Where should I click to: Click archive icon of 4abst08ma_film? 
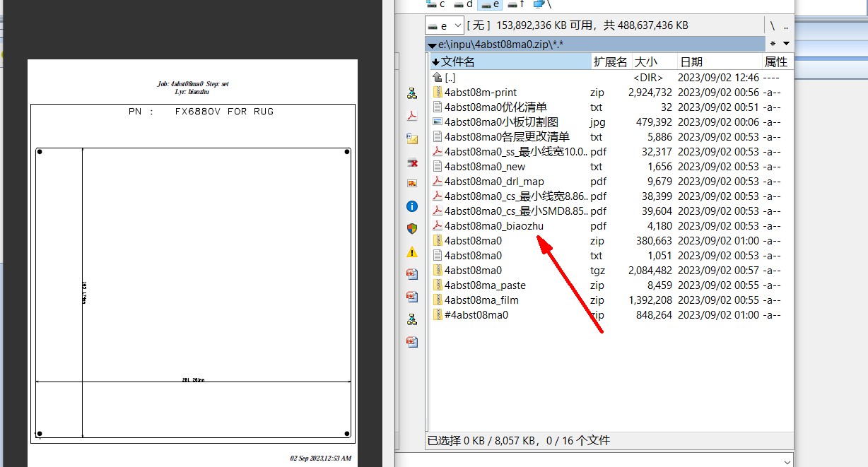point(437,300)
